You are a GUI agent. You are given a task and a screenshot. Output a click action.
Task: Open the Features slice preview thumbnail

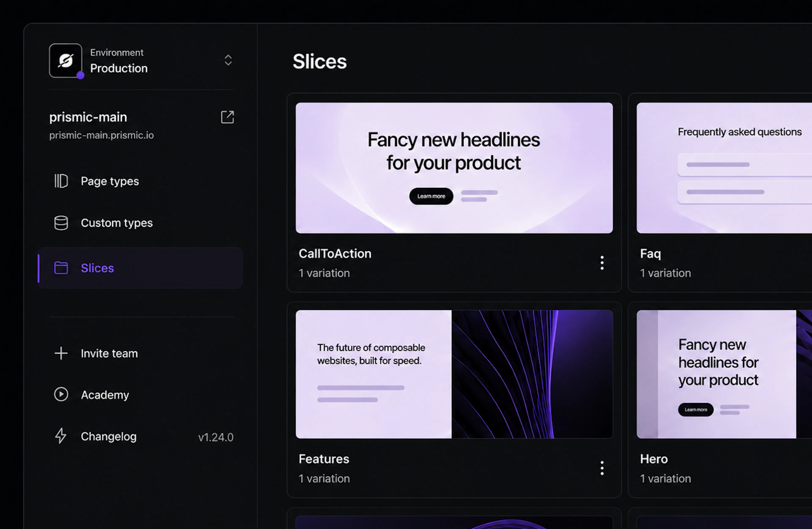454,374
